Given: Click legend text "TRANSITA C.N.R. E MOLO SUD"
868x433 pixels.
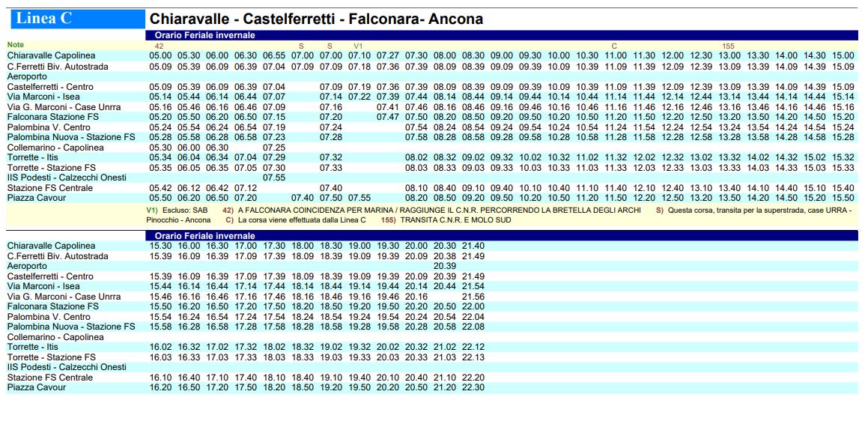Looking at the screenshot, I should [x=455, y=220].
